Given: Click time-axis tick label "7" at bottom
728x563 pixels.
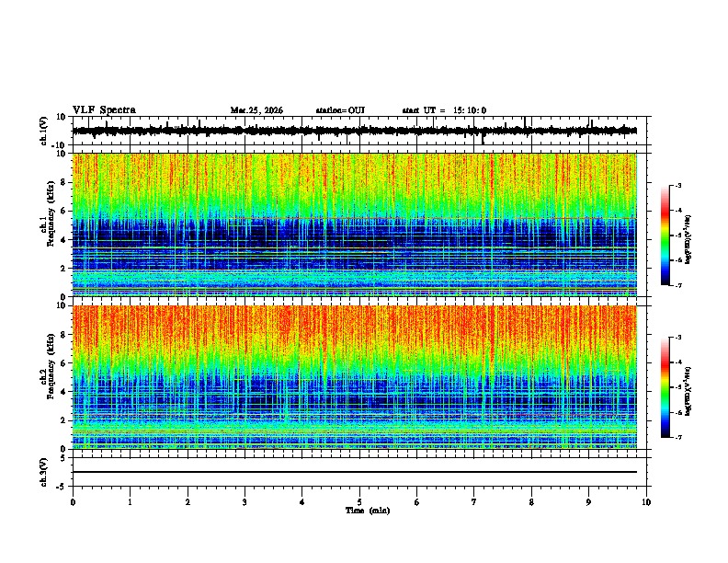Looking at the screenshot, I should (474, 502).
